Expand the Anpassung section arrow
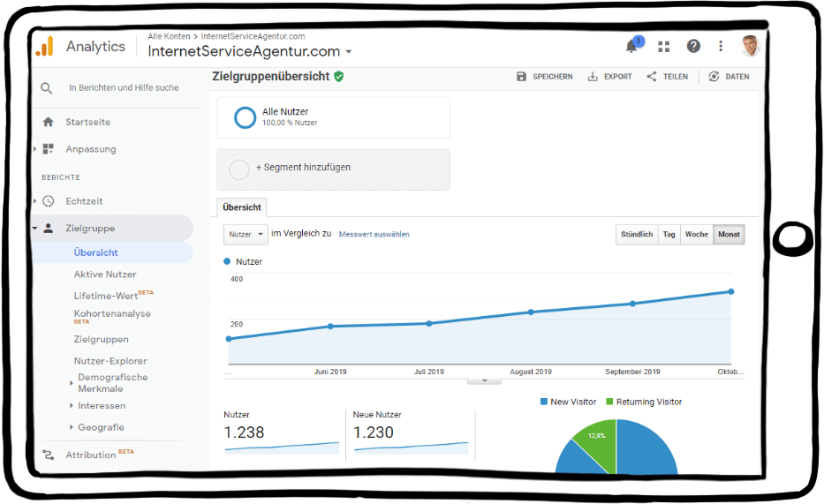 point(34,149)
